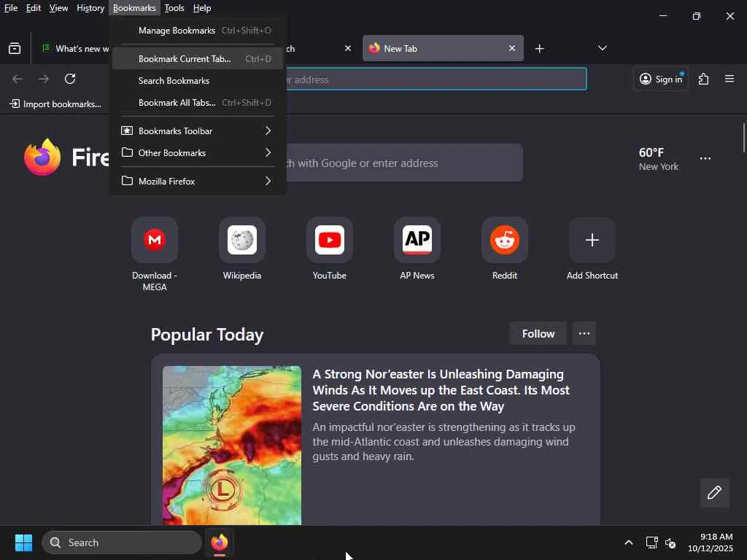Expand the Mozilla Firefox bookmarks folder

tap(198, 181)
